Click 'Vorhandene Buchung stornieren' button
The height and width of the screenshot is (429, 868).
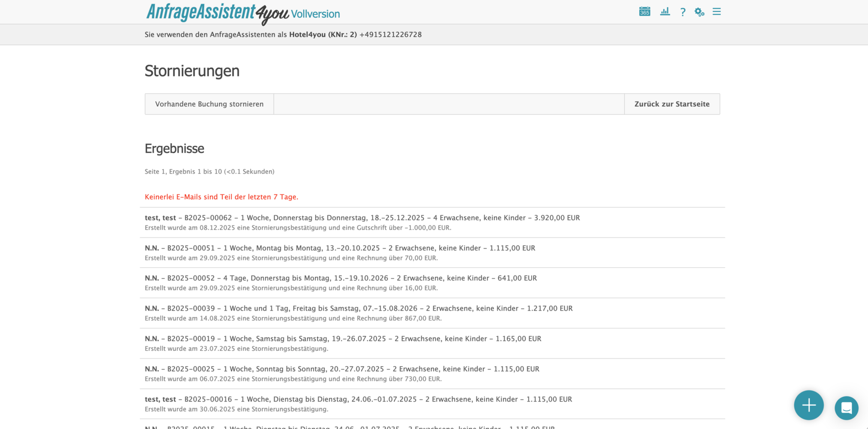pyautogui.click(x=209, y=104)
